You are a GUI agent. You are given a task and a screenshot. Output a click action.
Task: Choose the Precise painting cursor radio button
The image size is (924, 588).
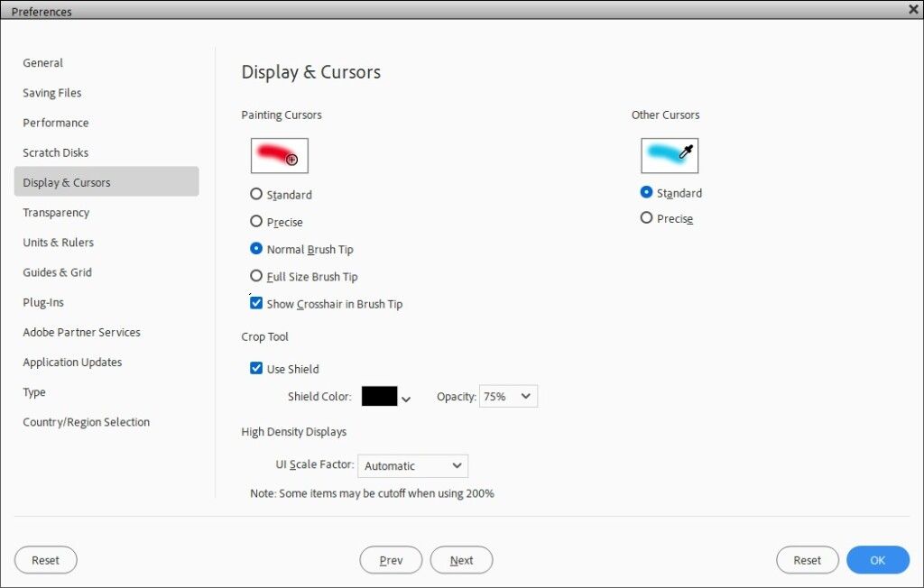click(257, 222)
